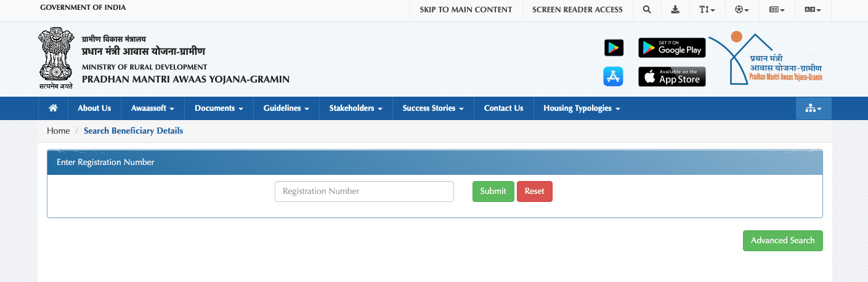Image resolution: width=868 pixels, height=282 pixels.
Task: Click the PMAY-G house logo
Action: [776, 60]
